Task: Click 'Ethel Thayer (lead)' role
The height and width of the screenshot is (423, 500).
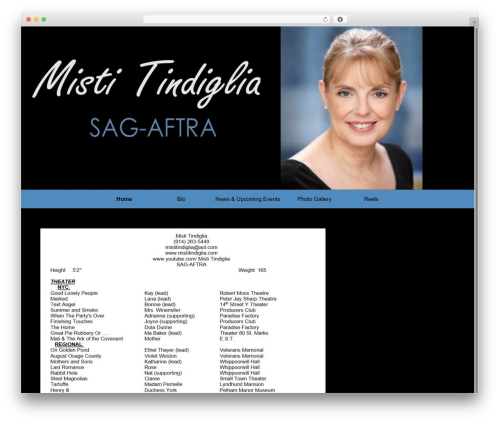Action: tap(166, 350)
